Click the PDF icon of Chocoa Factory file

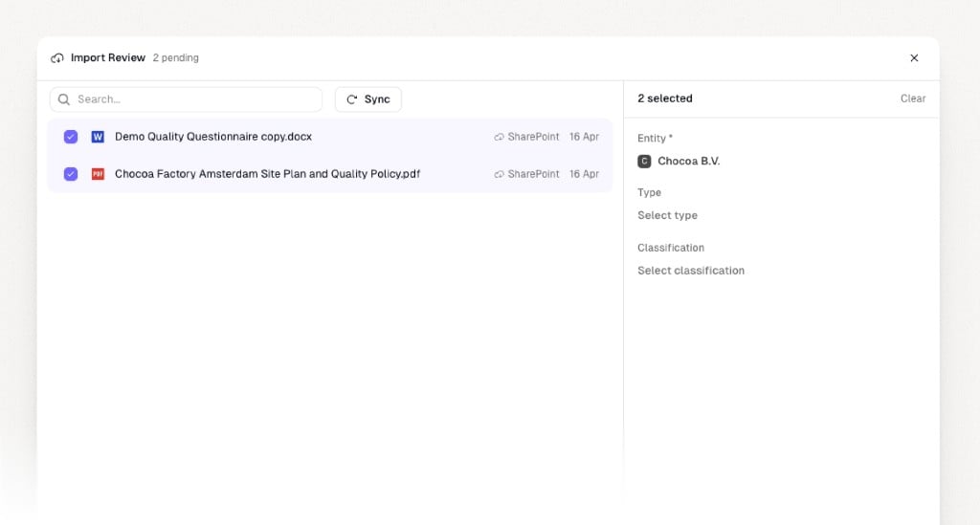pyautogui.click(x=98, y=174)
